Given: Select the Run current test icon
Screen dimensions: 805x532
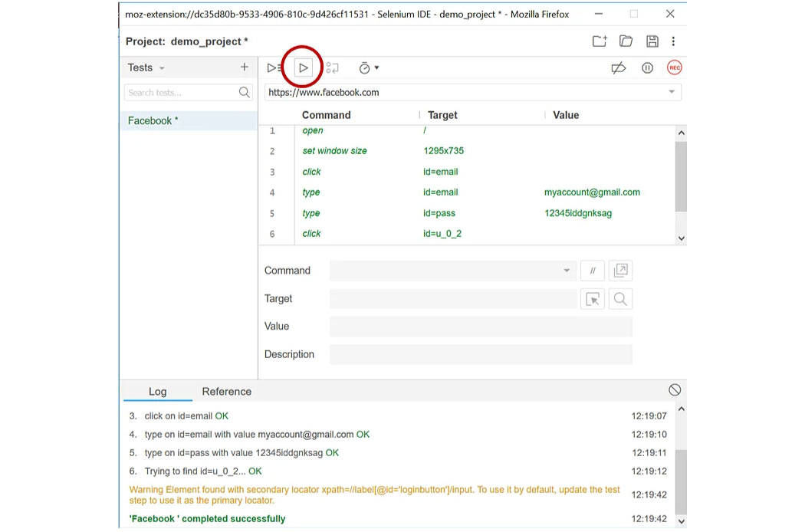Looking at the screenshot, I should coord(302,67).
